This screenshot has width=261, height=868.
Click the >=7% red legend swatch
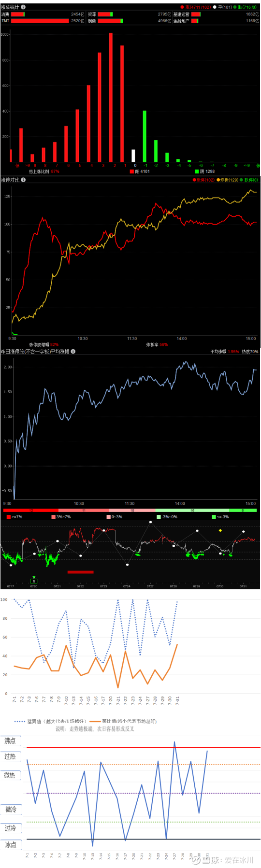pyautogui.click(x=9, y=517)
